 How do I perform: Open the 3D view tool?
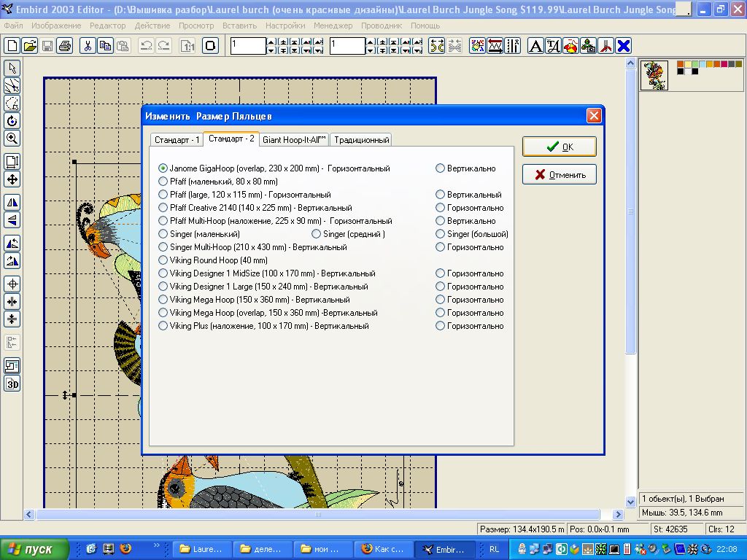click(12, 384)
